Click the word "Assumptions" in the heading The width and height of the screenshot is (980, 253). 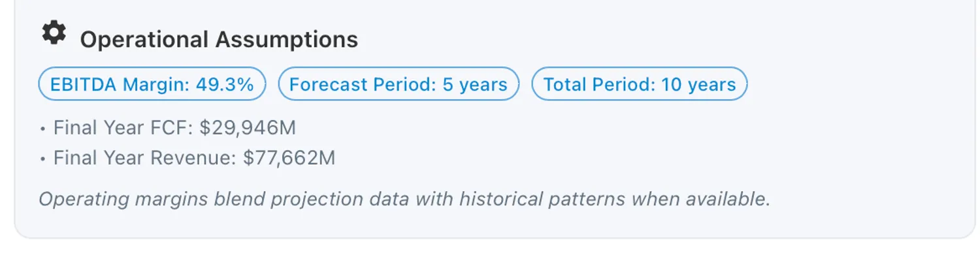(287, 40)
